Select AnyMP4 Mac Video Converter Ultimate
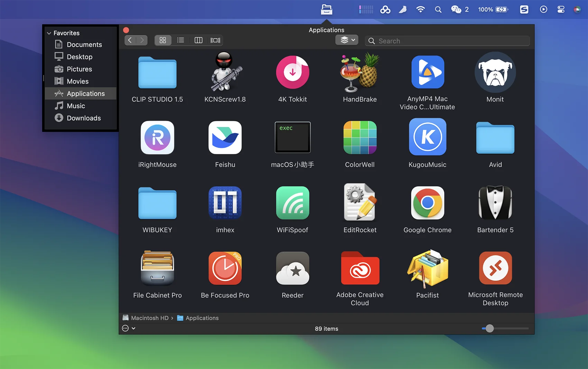The image size is (588, 369). (428, 72)
